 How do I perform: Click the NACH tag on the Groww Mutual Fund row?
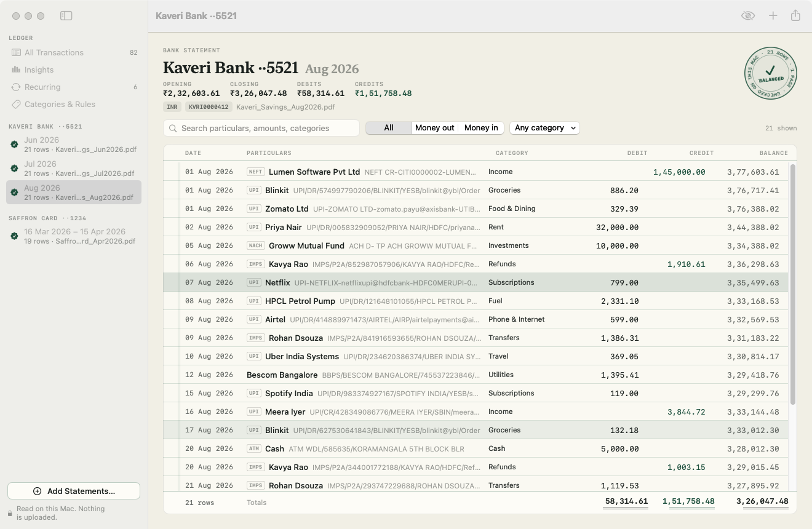pyautogui.click(x=256, y=246)
